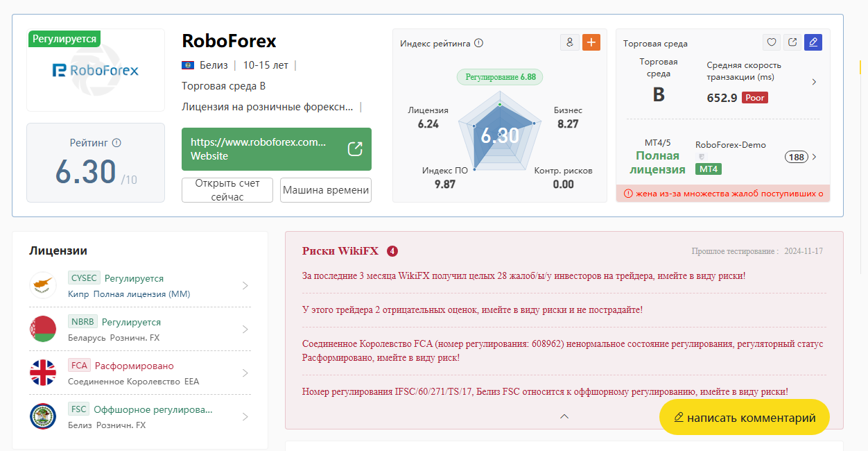Click the big 6.30 rating score box

point(96,162)
